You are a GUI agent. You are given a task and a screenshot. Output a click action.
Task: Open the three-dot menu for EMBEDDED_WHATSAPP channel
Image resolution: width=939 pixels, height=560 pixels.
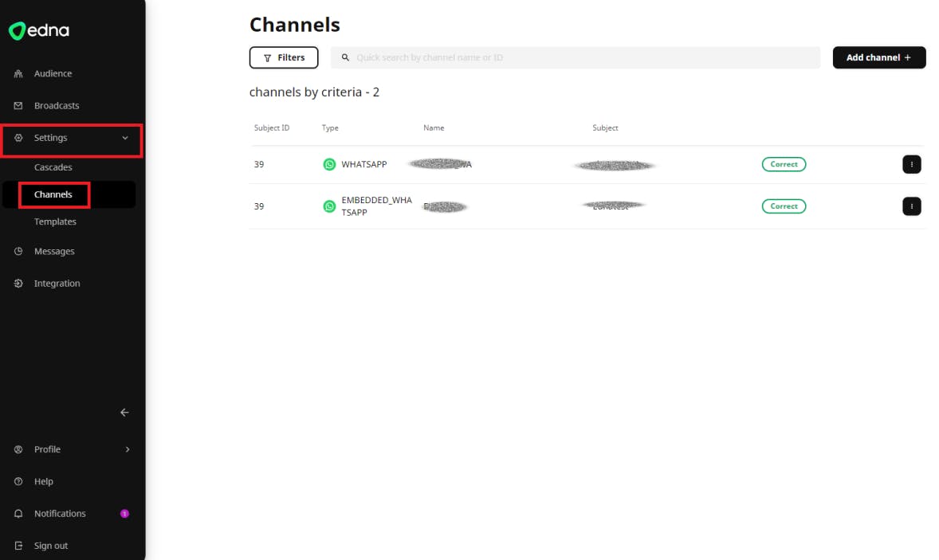911,206
